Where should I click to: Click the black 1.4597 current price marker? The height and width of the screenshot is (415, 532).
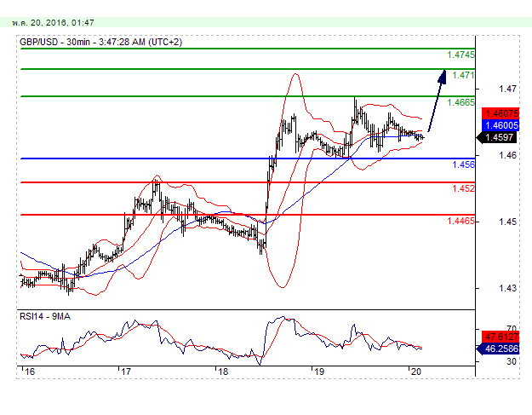(497, 137)
